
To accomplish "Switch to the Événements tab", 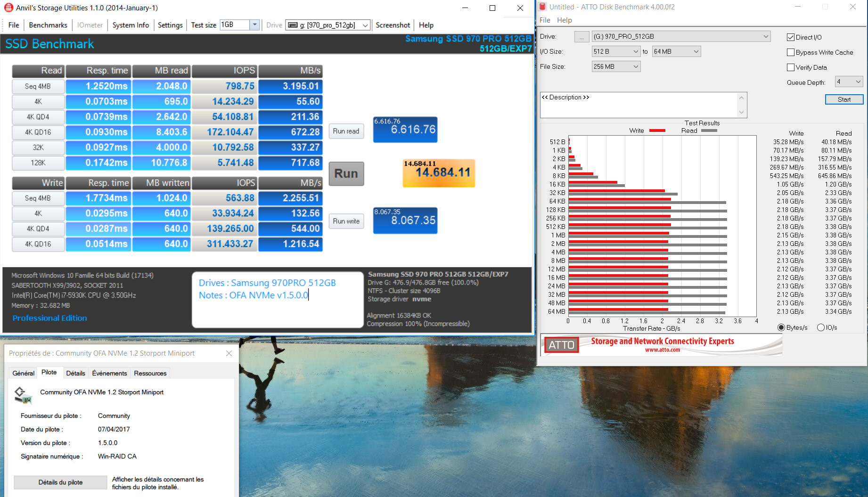I will pyautogui.click(x=109, y=373).
